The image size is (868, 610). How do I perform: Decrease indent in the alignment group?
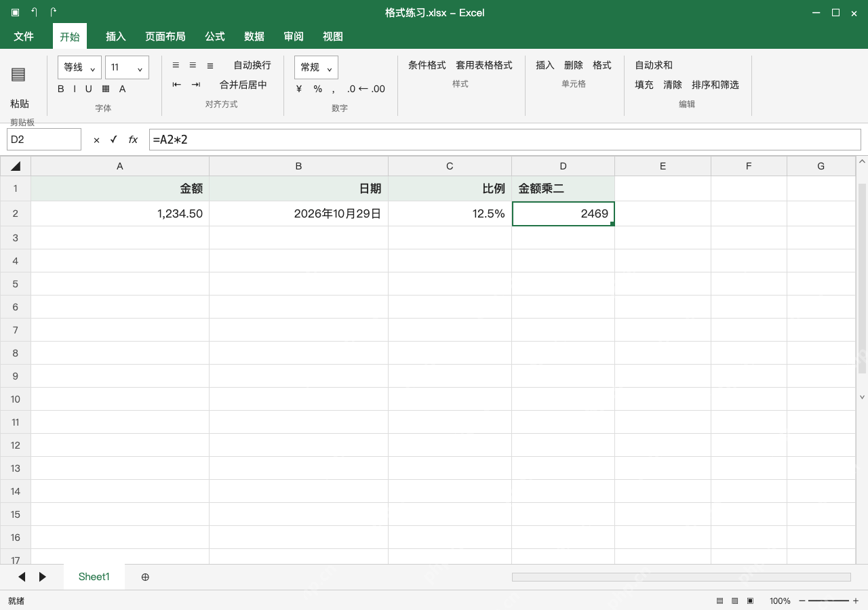click(x=177, y=85)
